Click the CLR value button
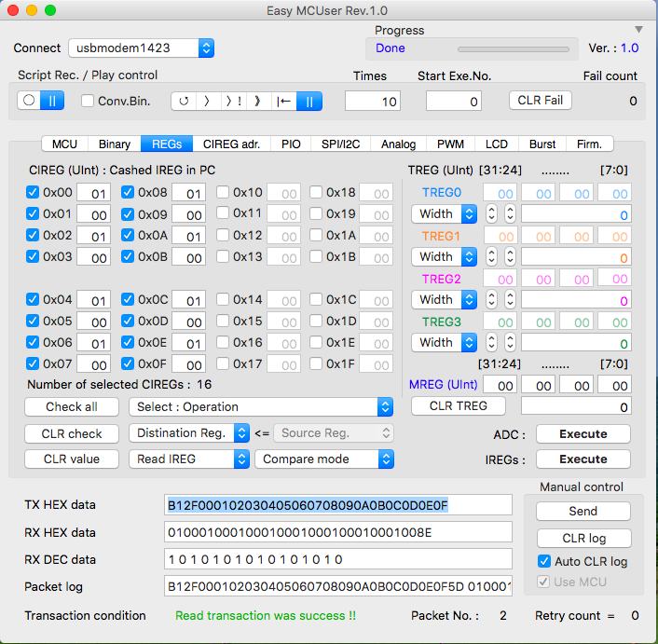Viewport: 658px width, 644px height. point(72,459)
